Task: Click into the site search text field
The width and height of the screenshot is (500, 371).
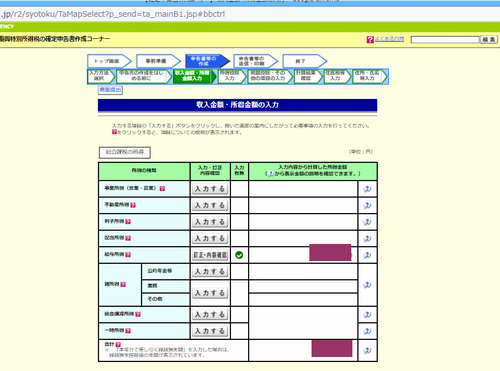Action: pyautogui.click(x=445, y=40)
